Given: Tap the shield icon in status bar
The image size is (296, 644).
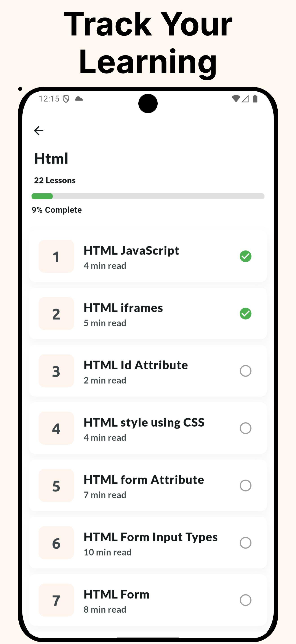Looking at the screenshot, I should click(66, 99).
